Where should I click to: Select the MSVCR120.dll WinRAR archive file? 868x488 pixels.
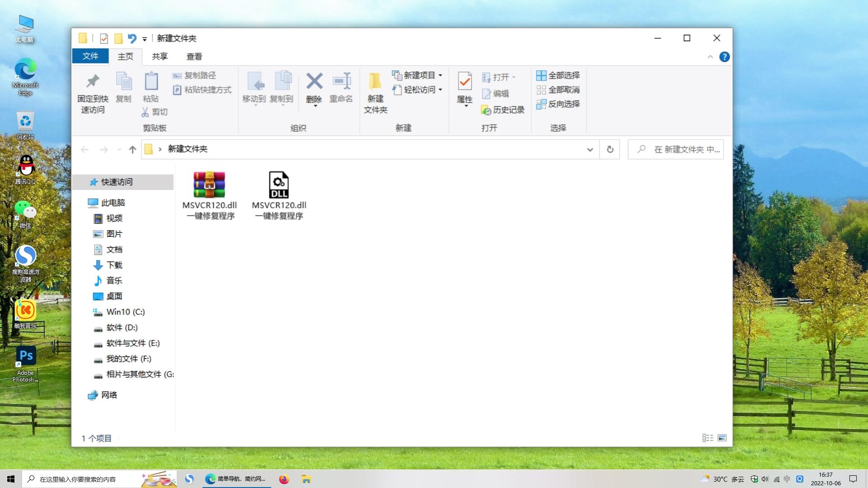coord(209,185)
